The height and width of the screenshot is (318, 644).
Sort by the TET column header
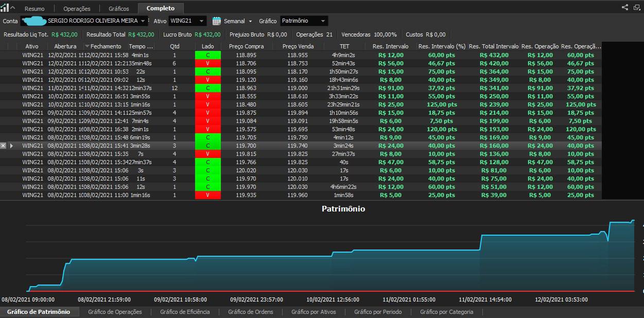point(344,46)
